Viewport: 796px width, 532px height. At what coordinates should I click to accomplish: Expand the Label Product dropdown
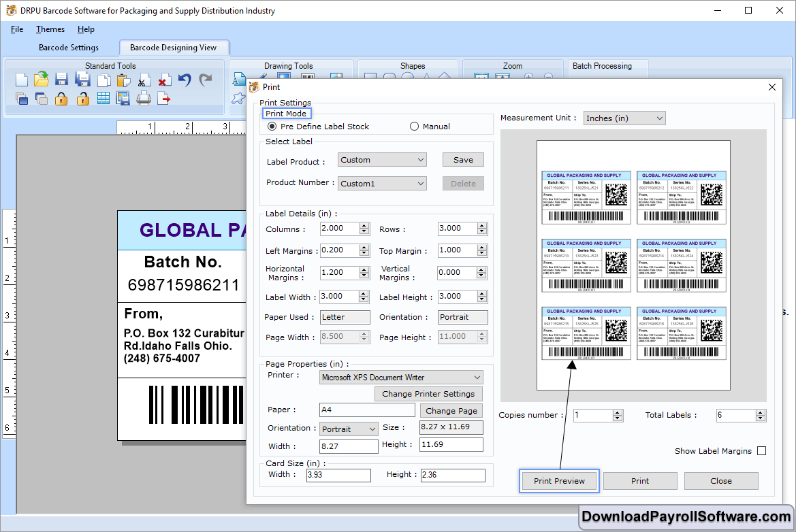coord(420,160)
